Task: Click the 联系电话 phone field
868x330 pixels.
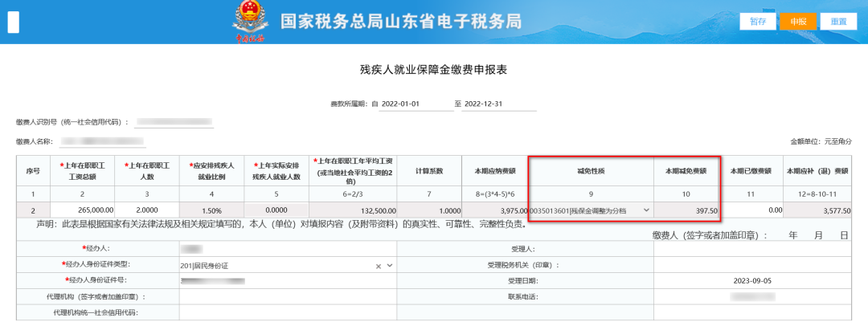Action: coord(752,297)
